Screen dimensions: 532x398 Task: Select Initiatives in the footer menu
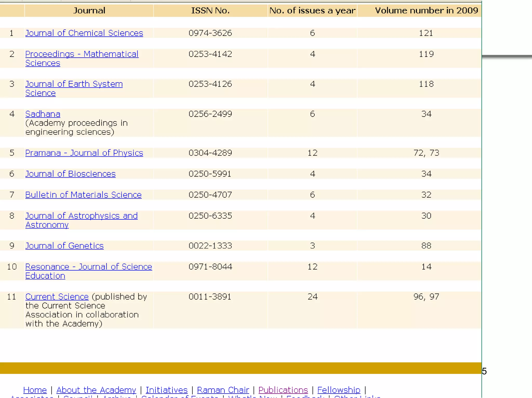(166, 390)
